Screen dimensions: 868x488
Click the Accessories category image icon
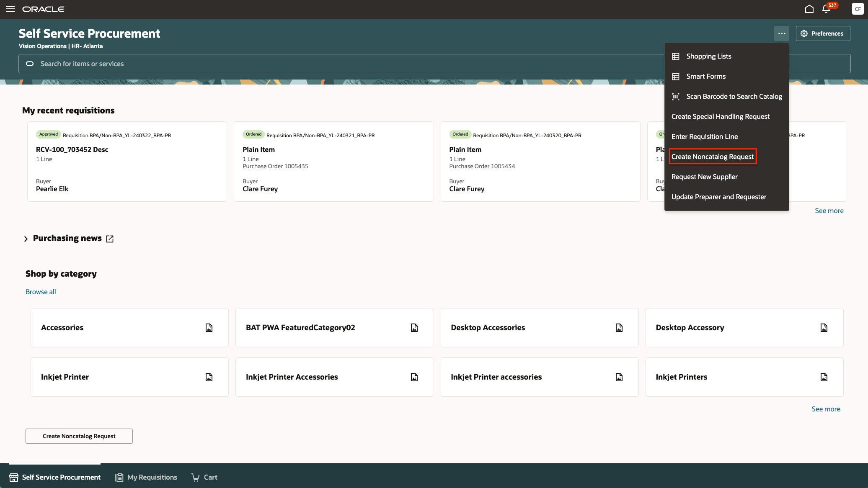[209, 328]
